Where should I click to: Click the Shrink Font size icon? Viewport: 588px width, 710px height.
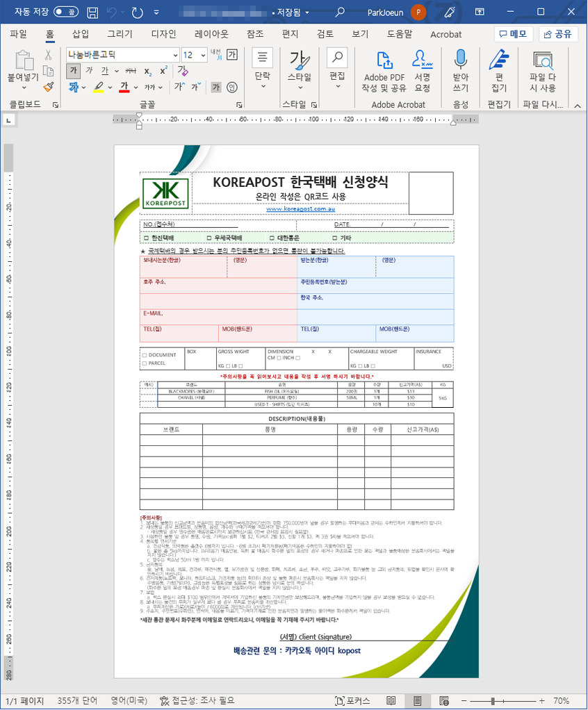tap(196, 86)
